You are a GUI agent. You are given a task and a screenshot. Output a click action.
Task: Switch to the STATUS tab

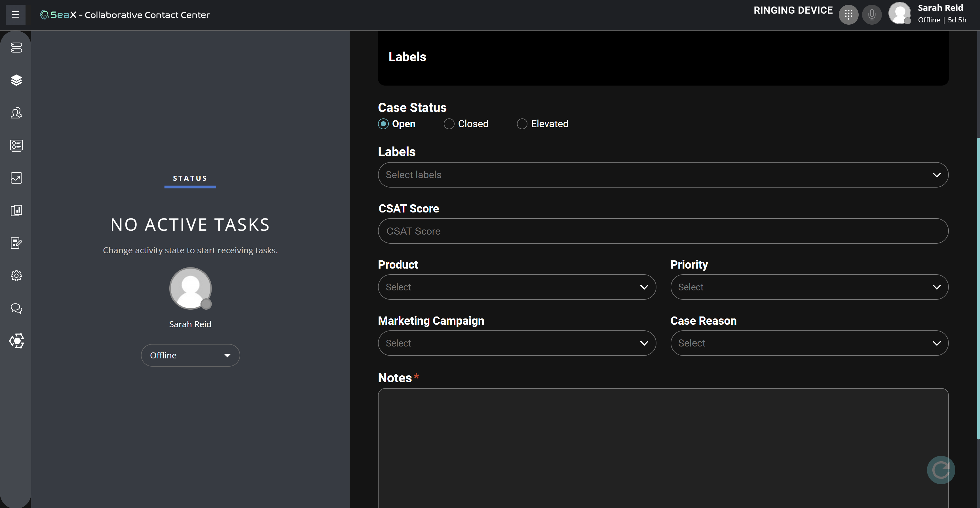click(190, 178)
